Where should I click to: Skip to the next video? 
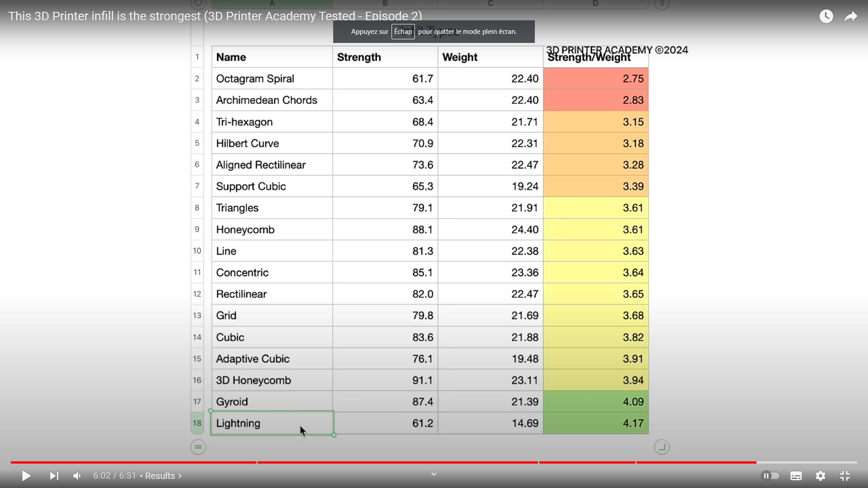click(54, 476)
